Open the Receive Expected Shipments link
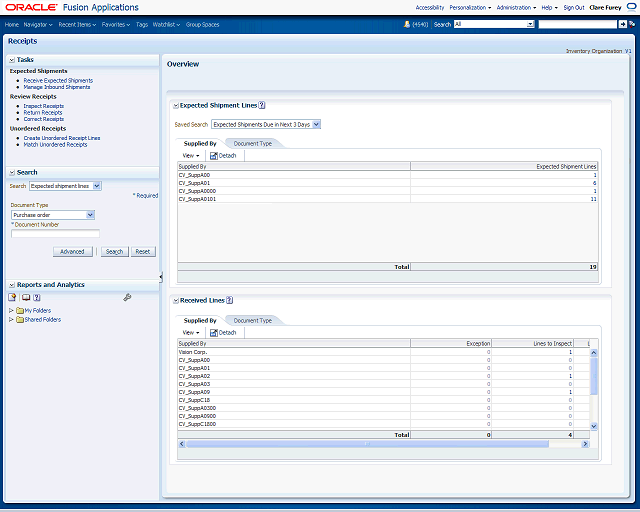640x512 pixels. point(58,80)
